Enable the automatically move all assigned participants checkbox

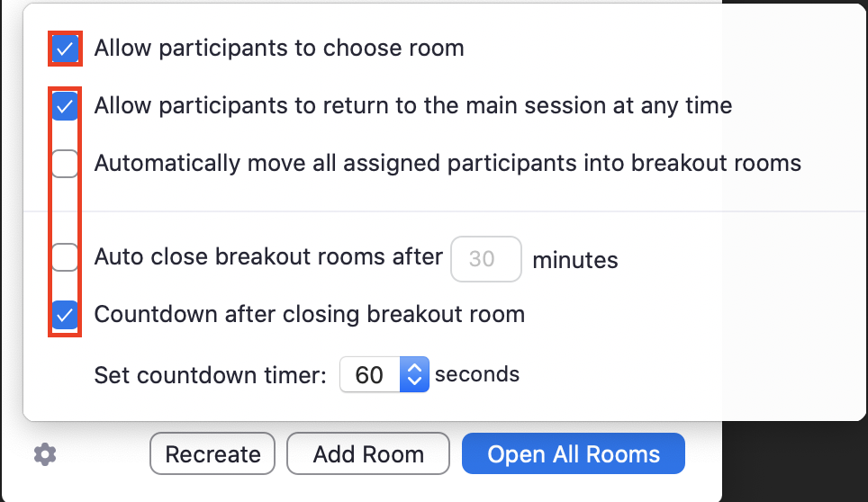pyautogui.click(x=65, y=164)
